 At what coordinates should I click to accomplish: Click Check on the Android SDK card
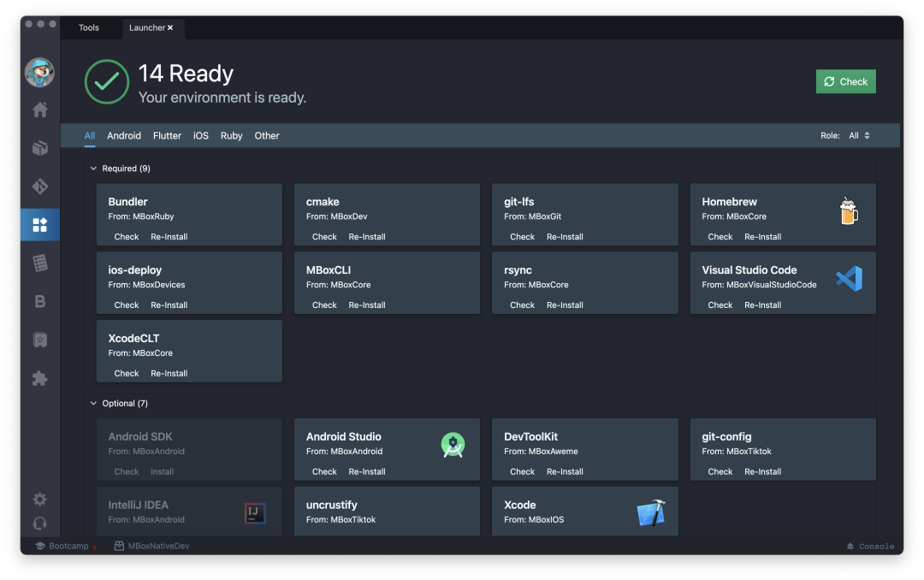point(126,471)
